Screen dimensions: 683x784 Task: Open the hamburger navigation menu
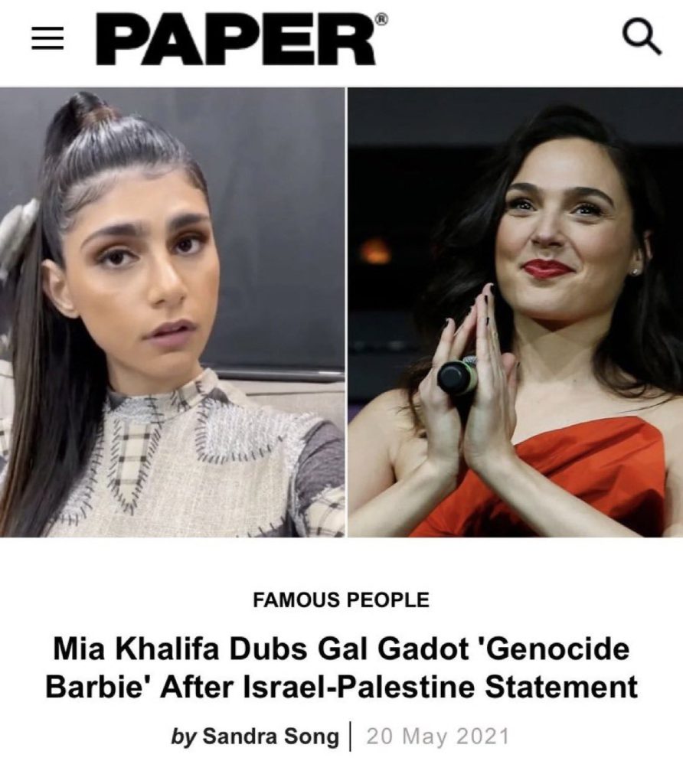tap(47, 38)
